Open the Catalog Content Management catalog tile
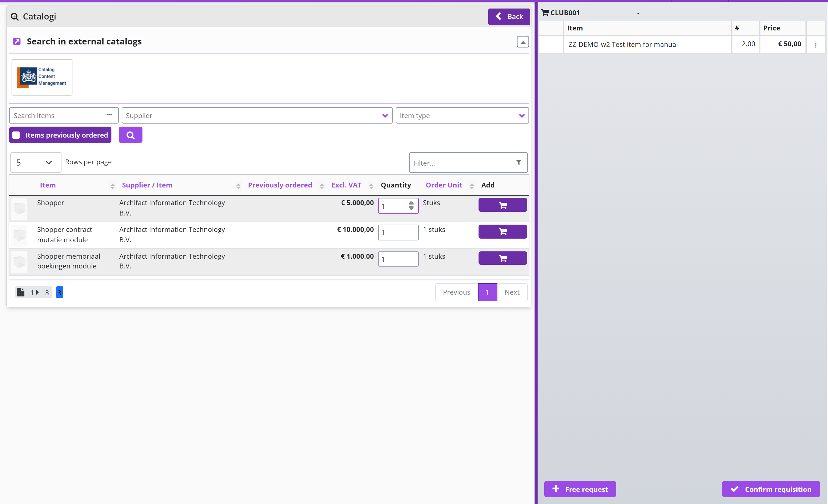Viewport: 828px width, 504px height. coord(42,77)
